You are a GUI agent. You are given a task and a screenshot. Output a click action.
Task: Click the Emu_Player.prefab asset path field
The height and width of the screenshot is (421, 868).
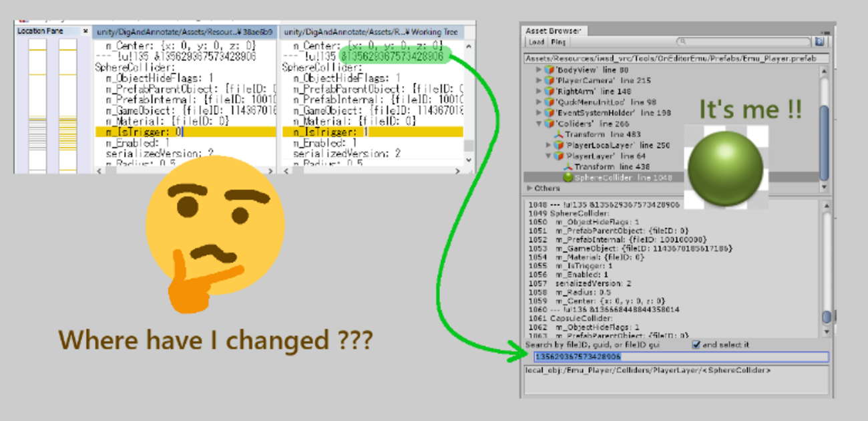click(x=675, y=59)
